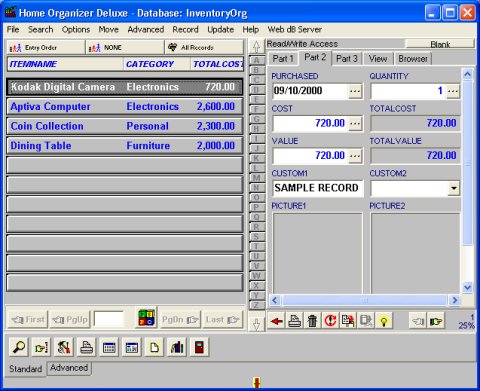Select the Standard toolbar tab
480x391 pixels.
[26, 369]
